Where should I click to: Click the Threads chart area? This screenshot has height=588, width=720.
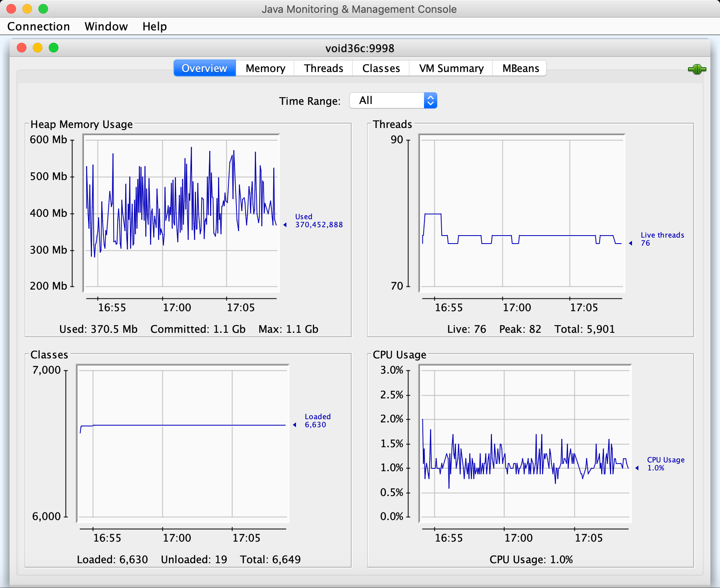[520, 212]
